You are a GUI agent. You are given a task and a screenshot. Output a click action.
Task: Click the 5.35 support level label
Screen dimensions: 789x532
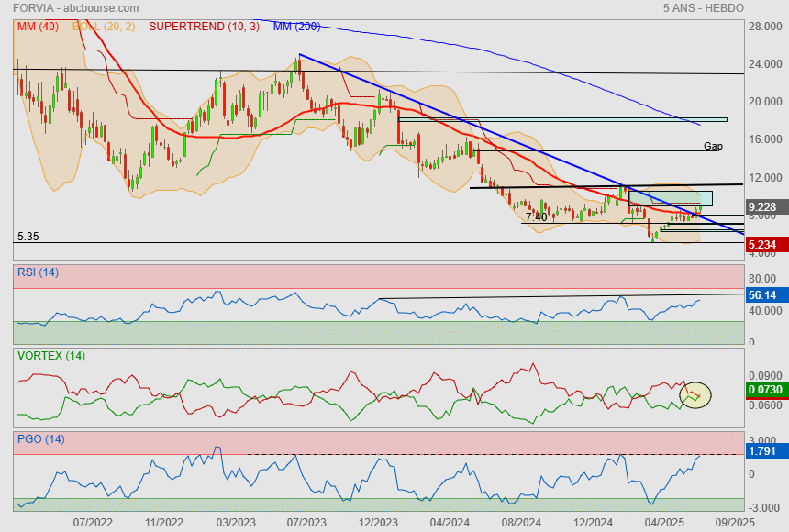coord(28,237)
